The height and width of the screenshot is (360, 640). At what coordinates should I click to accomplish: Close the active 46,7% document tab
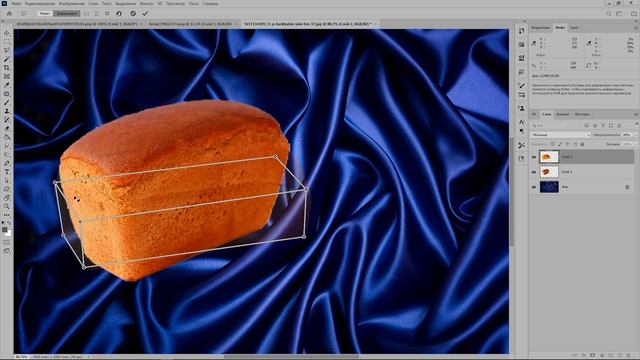(x=375, y=24)
